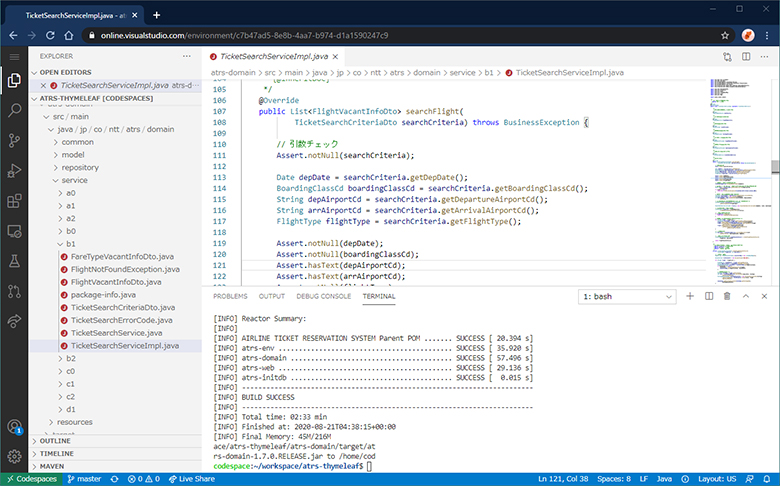Screen dimensions: 780x486
Task: Switch to the OUTPUT tab
Action: (x=272, y=296)
